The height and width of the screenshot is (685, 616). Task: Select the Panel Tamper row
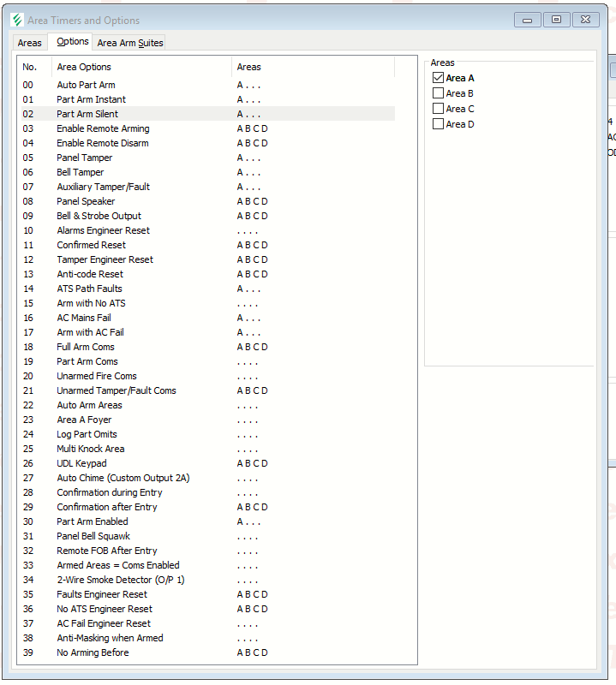[x=85, y=158]
